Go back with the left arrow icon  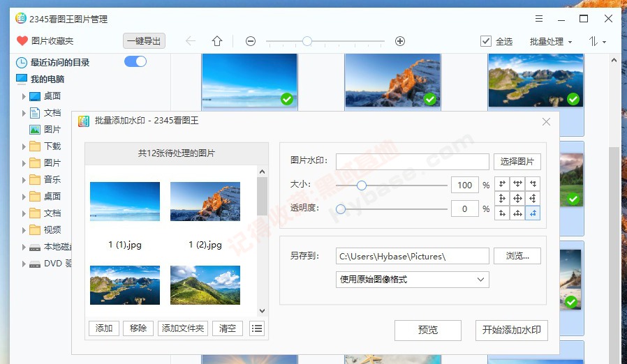point(191,40)
